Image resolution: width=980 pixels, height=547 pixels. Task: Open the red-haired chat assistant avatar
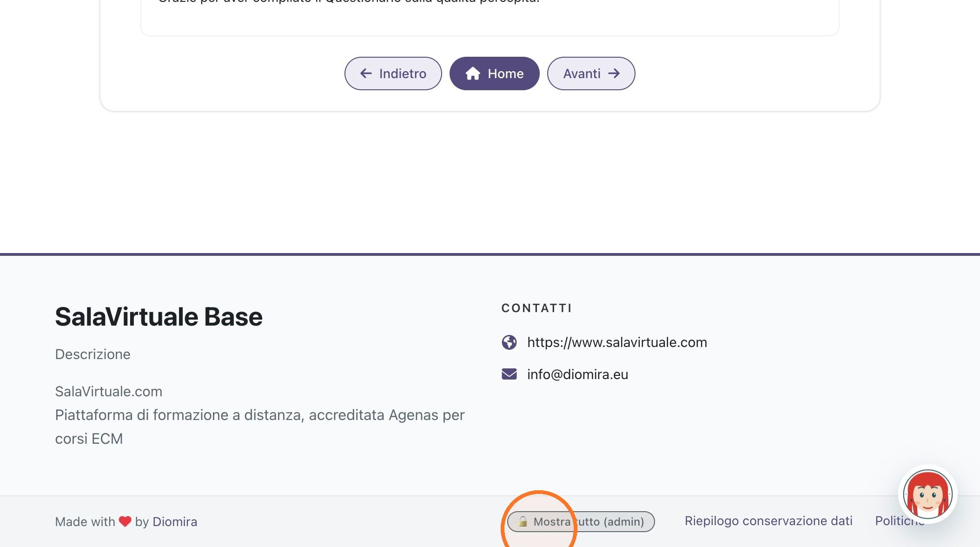(x=927, y=494)
